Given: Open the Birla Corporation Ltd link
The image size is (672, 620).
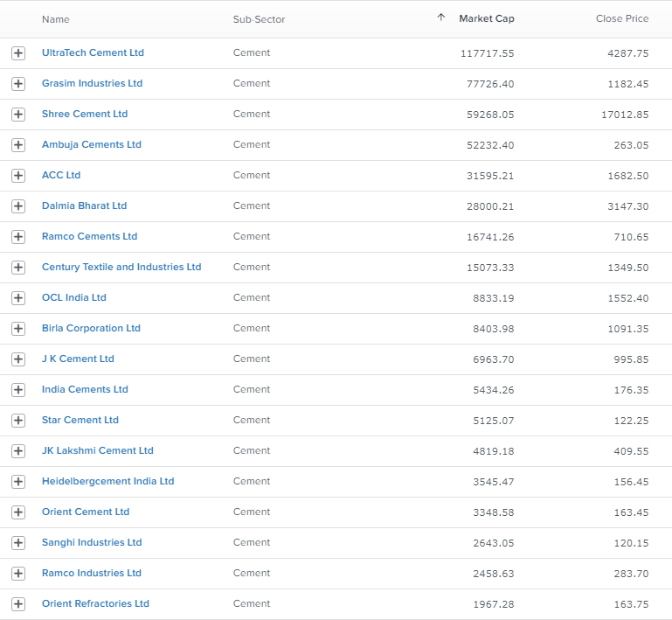Looking at the screenshot, I should 91,329.
